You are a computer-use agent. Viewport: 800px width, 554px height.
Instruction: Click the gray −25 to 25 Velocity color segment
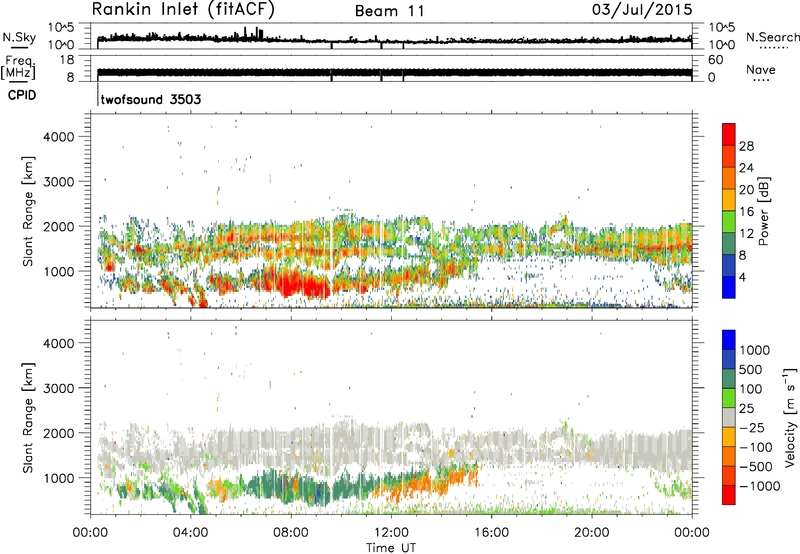(x=729, y=417)
